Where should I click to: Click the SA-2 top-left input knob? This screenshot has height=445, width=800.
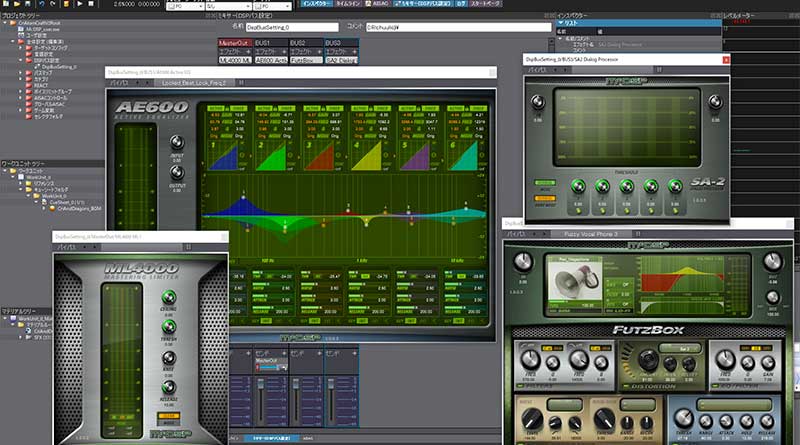pyautogui.click(x=537, y=101)
